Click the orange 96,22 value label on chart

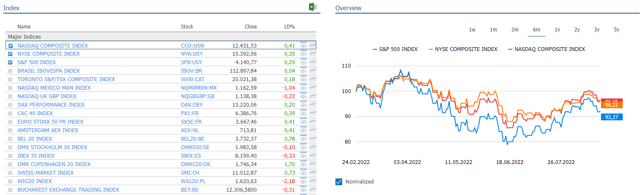click(612, 105)
